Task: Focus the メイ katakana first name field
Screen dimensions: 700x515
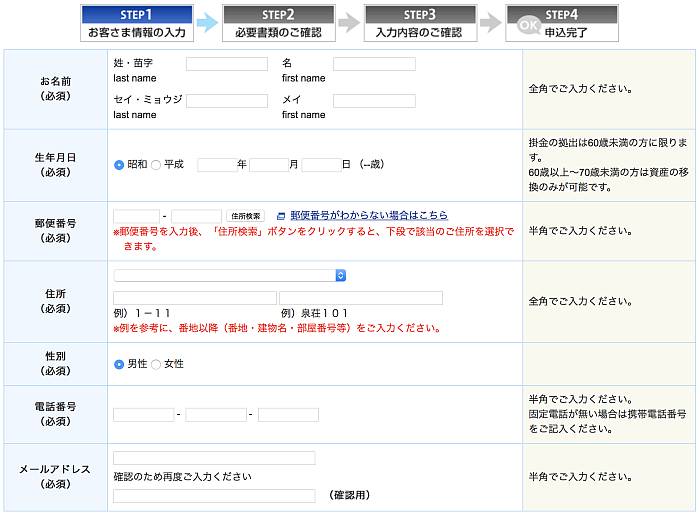Action: tap(374, 101)
